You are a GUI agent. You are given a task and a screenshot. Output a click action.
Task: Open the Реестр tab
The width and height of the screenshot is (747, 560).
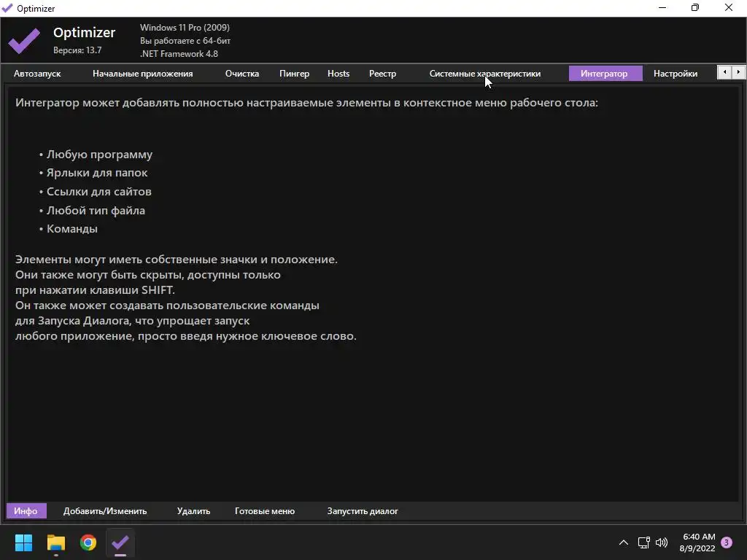coord(382,74)
